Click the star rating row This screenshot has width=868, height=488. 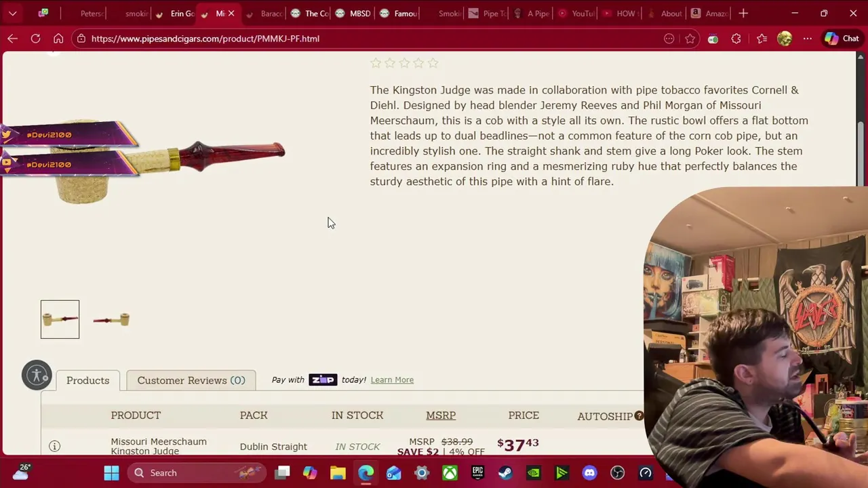point(404,63)
